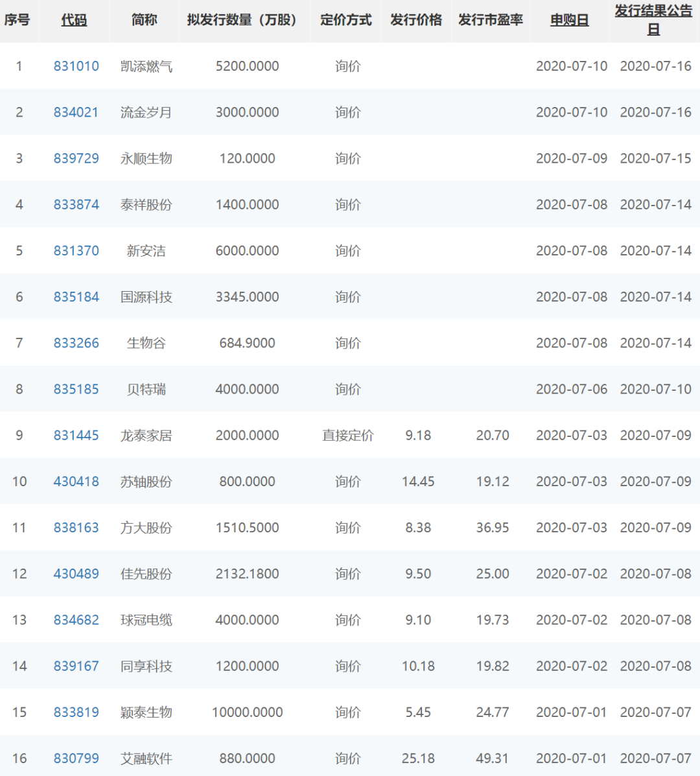Open stock code 835184

pyautogui.click(x=76, y=297)
